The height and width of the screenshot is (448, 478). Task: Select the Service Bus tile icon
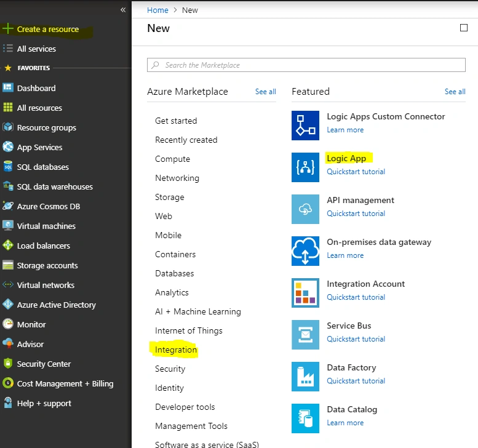point(305,335)
